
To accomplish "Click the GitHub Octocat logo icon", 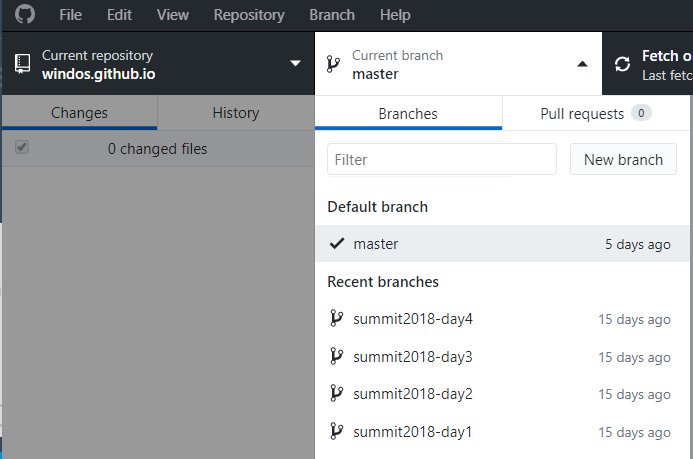I will pos(25,15).
